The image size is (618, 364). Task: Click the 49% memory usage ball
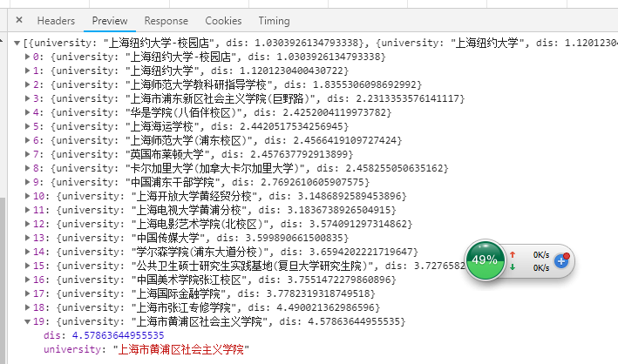pyautogui.click(x=485, y=260)
